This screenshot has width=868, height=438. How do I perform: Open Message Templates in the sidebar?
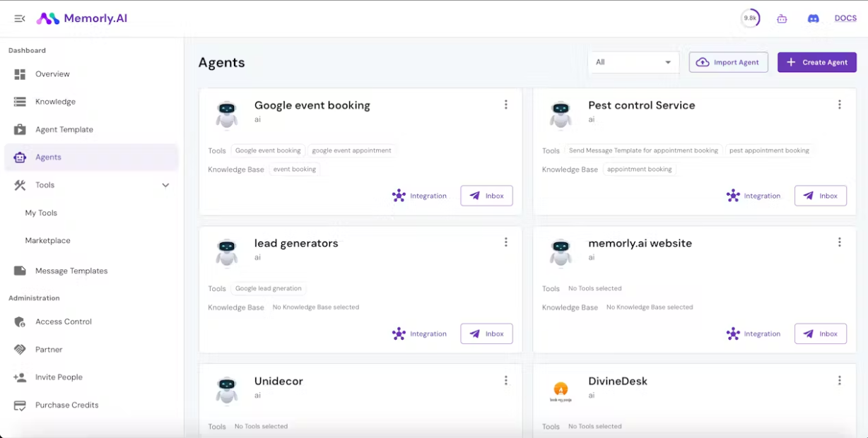pyautogui.click(x=91, y=271)
